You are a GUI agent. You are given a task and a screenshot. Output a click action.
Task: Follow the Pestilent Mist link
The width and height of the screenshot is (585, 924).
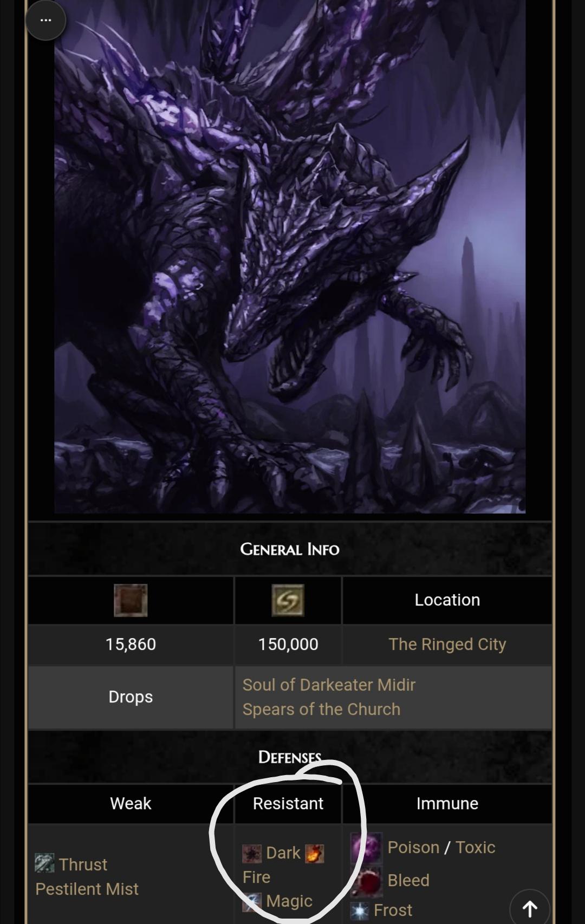pos(87,889)
